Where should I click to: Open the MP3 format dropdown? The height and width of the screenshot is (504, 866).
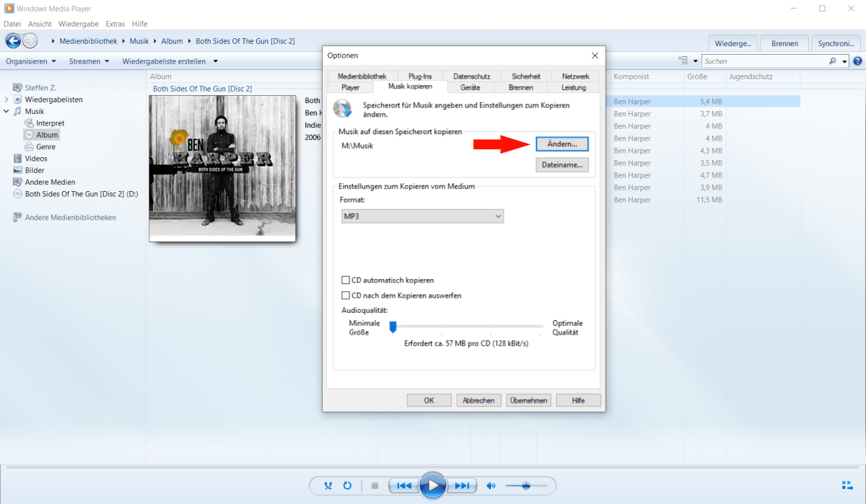422,216
